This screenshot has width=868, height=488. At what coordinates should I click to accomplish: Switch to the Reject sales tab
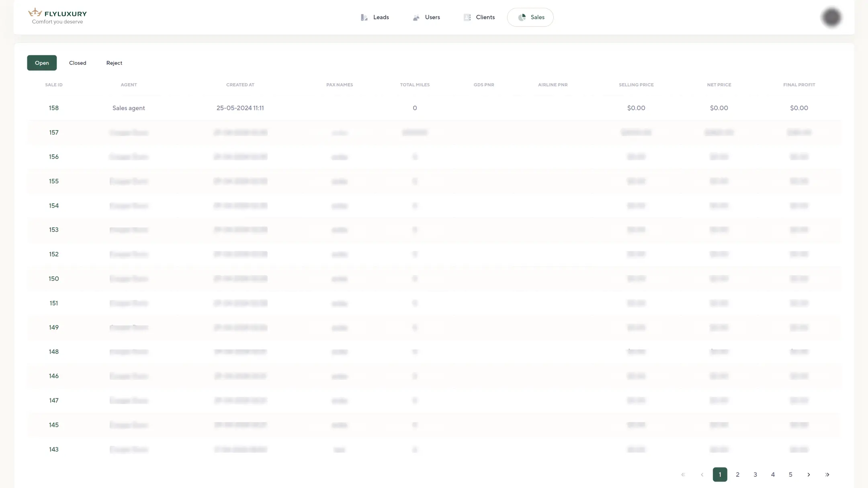point(114,63)
